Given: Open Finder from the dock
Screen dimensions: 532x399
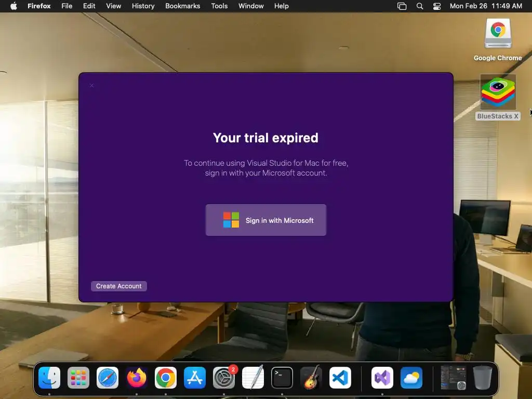Looking at the screenshot, I should (49, 378).
